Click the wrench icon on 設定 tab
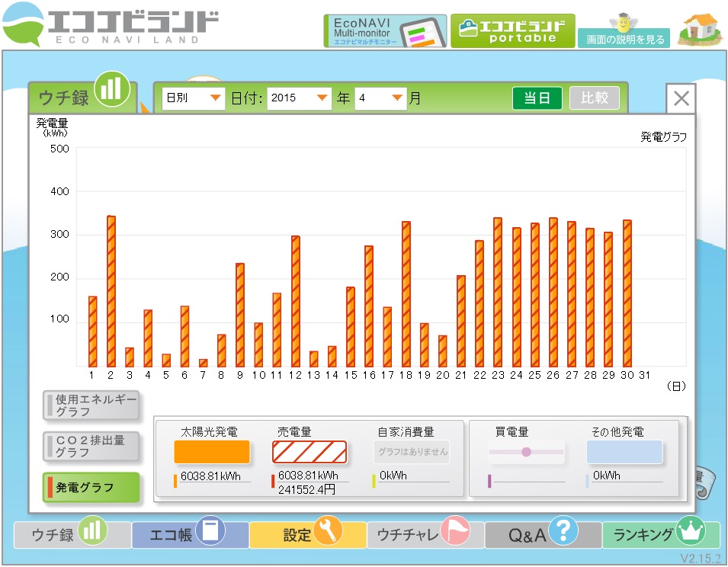The width and height of the screenshot is (728, 567). pyautogui.click(x=328, y=530)
